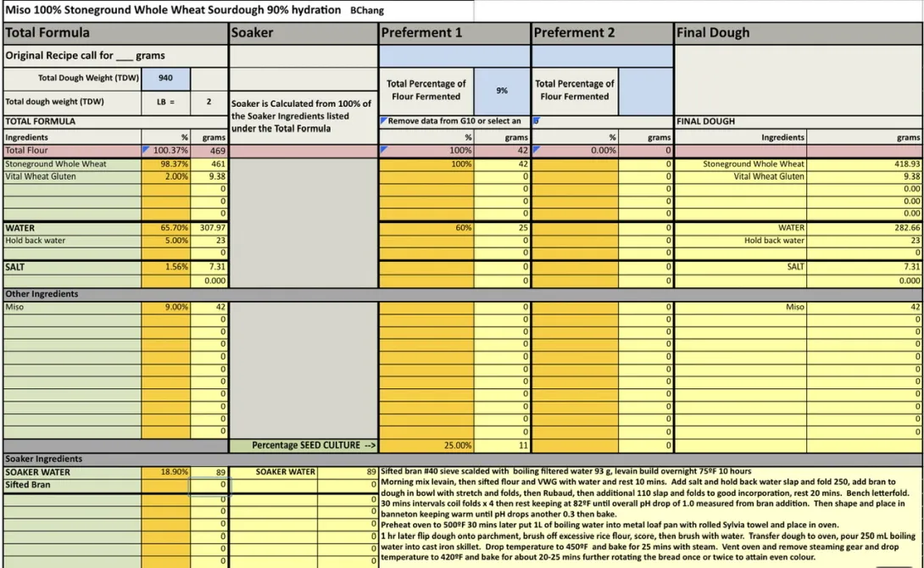Select the SOAKER WATER 18.90% cell

coord(165,472)
